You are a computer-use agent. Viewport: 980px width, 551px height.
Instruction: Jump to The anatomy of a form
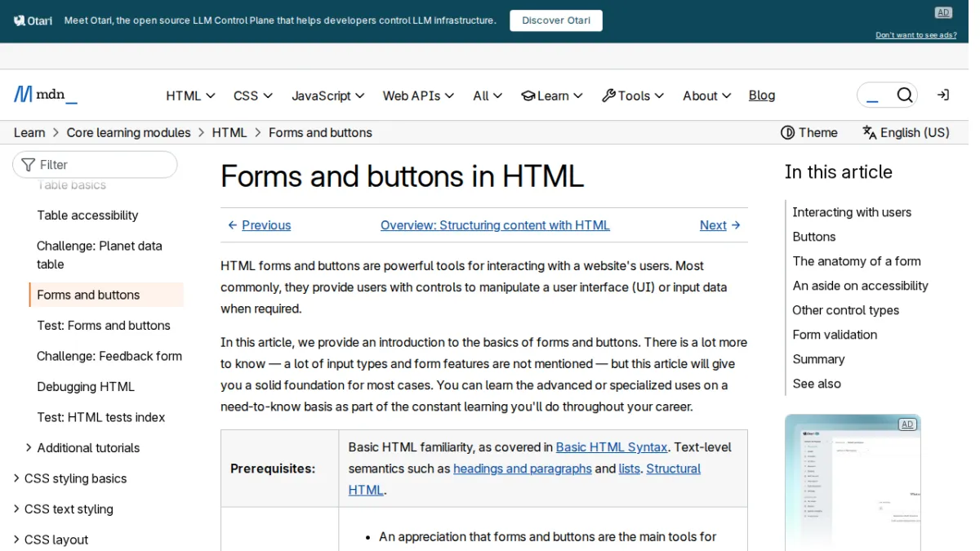[x=857, y=261]
